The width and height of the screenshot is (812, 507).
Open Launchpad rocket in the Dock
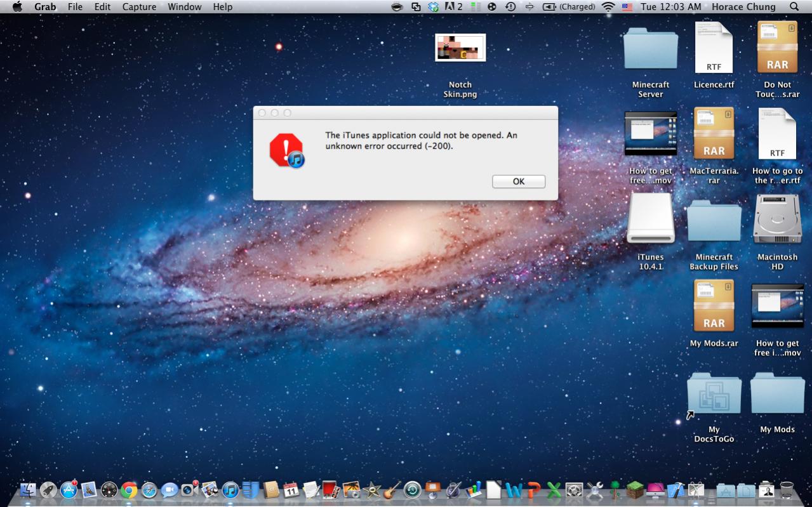48,490
